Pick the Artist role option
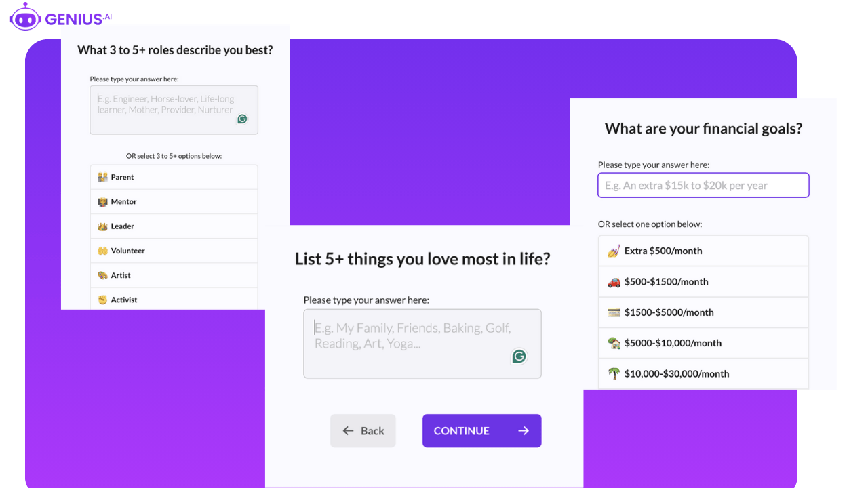 coord(174,275)
